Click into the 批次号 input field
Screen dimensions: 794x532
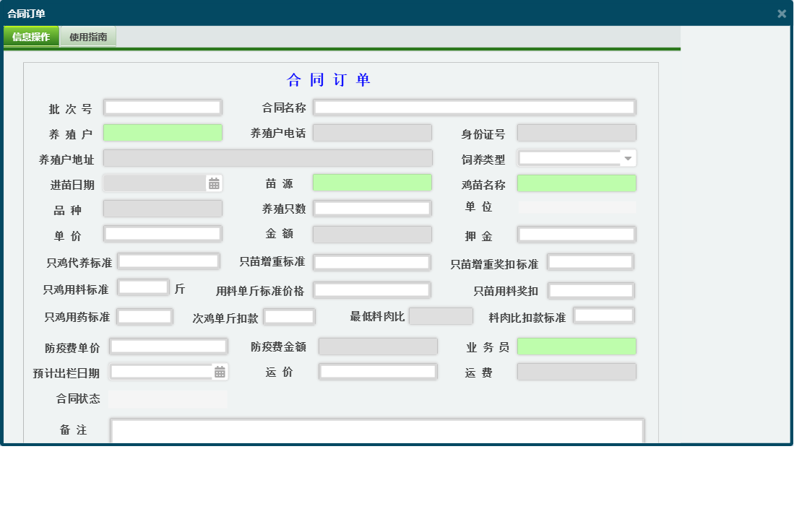click(x=163, y=107)
